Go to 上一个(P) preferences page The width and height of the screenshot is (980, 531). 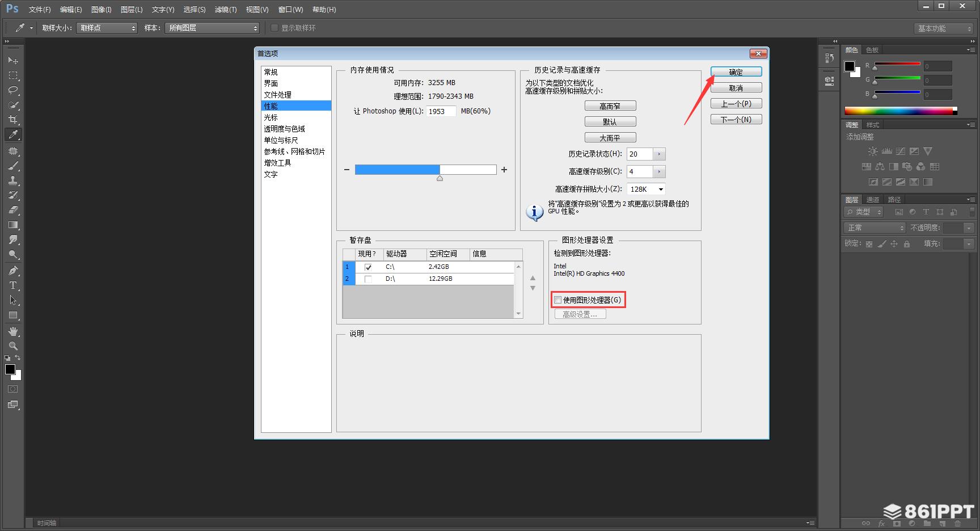coord(736,104)
